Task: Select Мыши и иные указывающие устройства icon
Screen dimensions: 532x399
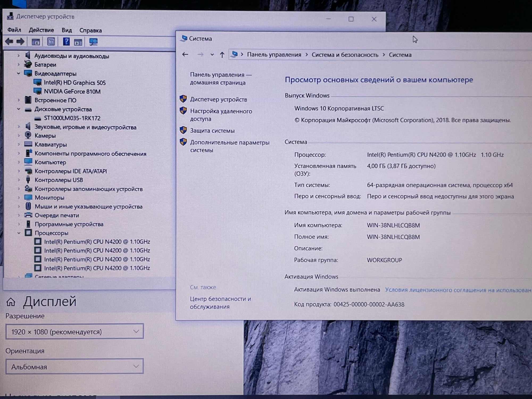Action: pyautogui.click(x=28, y=206)
